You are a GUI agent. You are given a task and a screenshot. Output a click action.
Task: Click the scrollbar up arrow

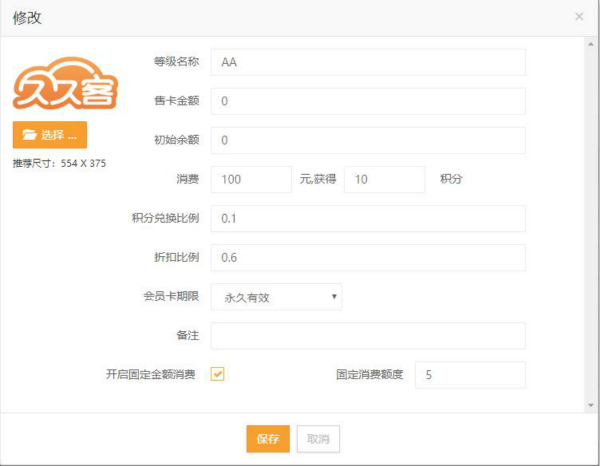[590, 45]
